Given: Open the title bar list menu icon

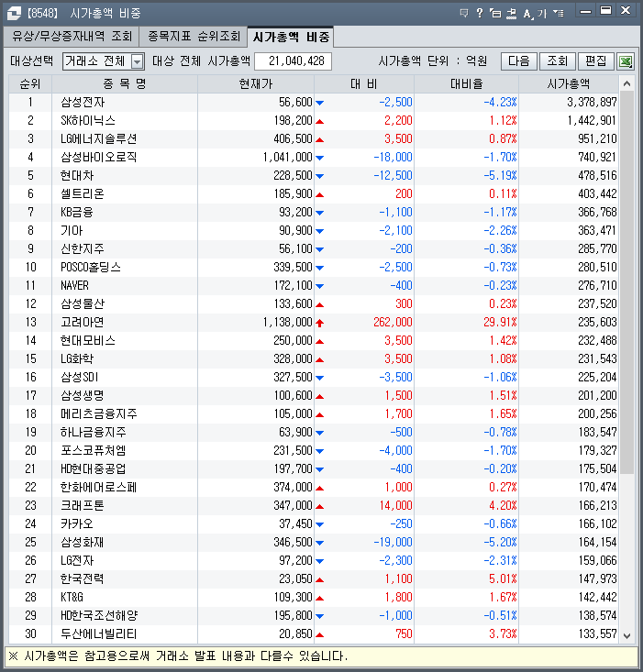Looking at the screenshot, I should coord(558,13).
